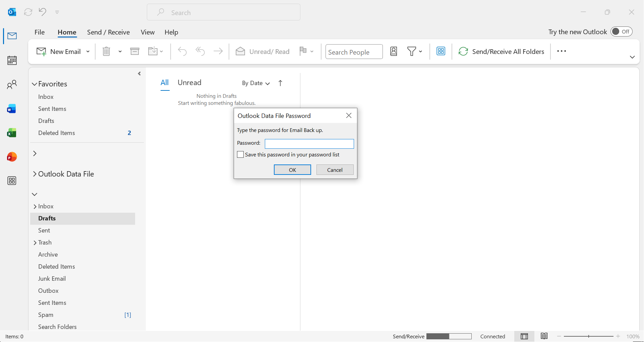Switch to Normal view in status bar
The image size is (644, 342).
(524, 336)
